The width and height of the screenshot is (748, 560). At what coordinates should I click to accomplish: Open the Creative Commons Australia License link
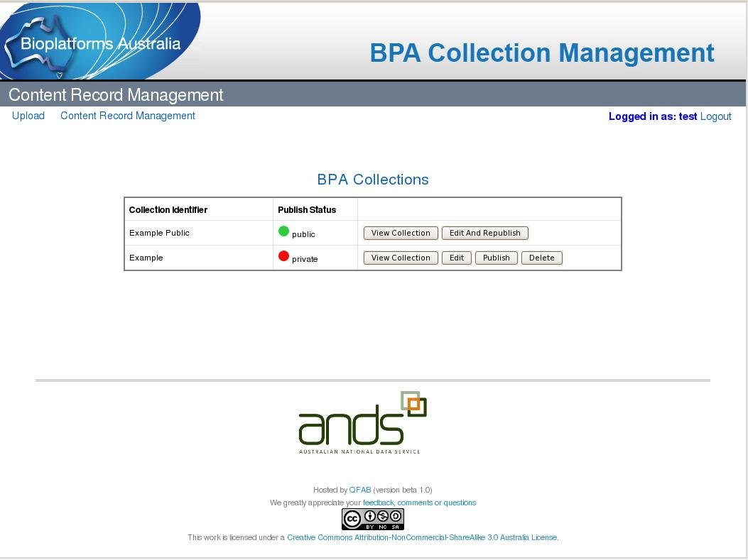pyautogui.click(x=422, y=537)
